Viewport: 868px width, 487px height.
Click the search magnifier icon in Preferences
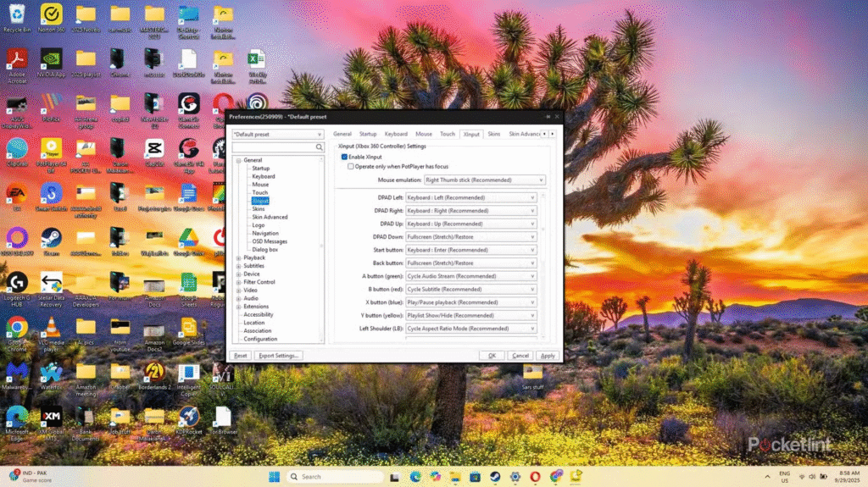[320, 147]
